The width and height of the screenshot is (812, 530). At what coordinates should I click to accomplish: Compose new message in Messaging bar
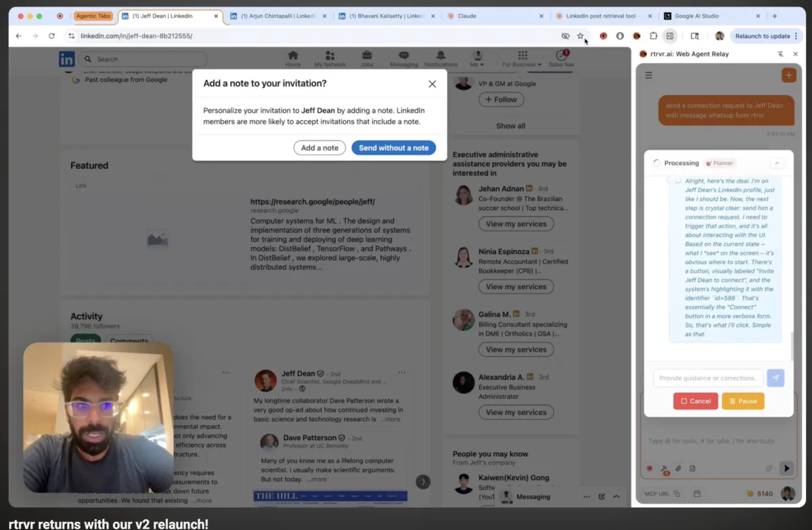click(x=602, y=497)
